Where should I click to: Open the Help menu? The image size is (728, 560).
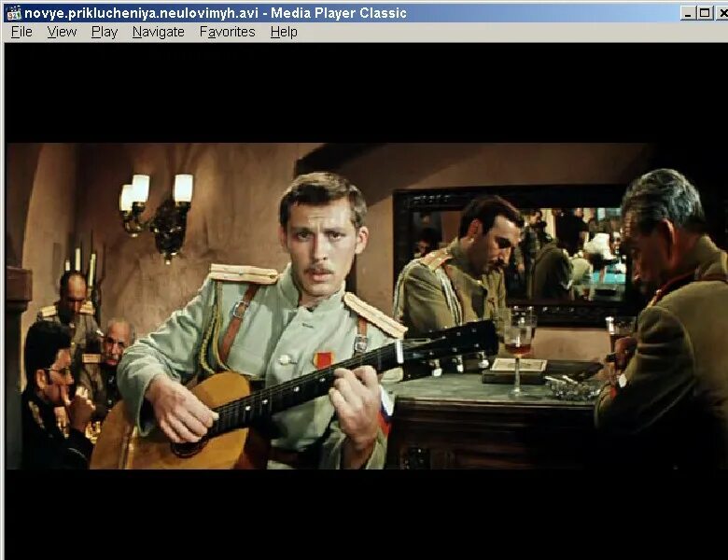tap(284, 32)
